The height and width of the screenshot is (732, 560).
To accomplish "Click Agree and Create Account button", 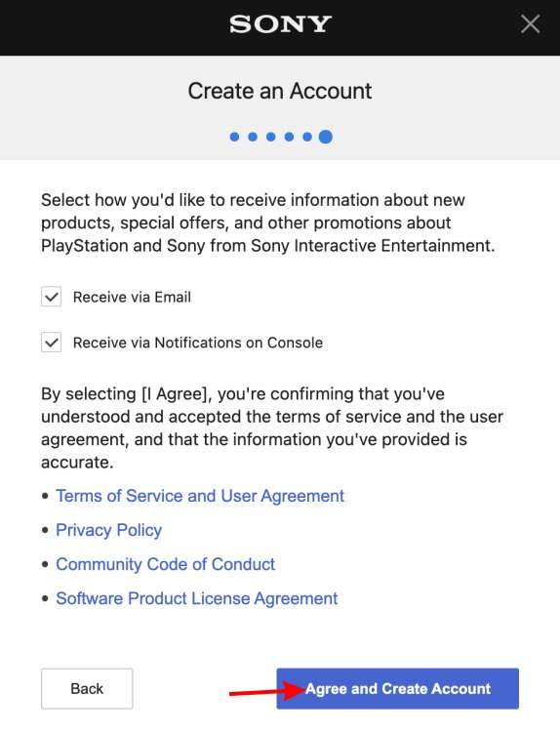I will point(398,689).
